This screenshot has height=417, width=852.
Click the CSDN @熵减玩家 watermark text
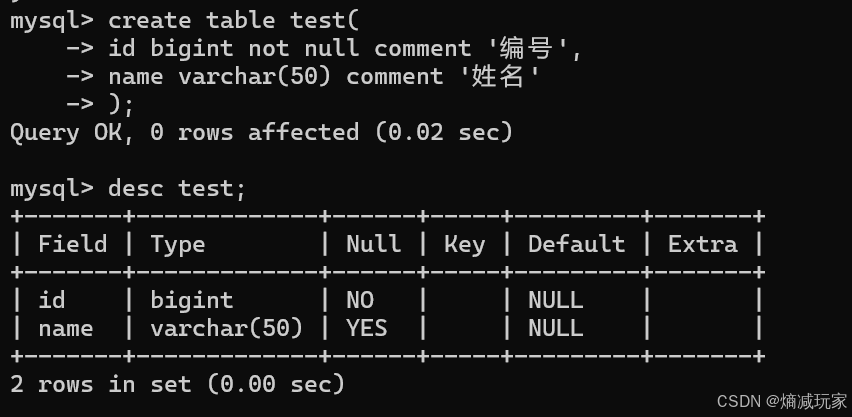click(x=782, y=402)
